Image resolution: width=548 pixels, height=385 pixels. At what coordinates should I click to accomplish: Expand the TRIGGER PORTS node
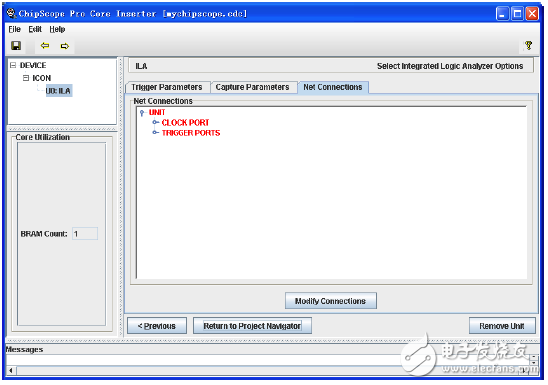point(156,132)
